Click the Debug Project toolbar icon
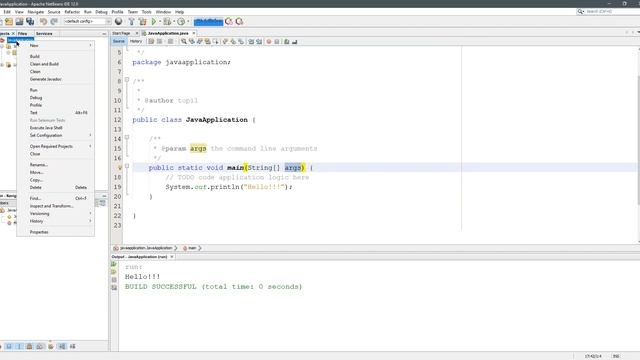640x360 pixels. (x=167, y=21)
